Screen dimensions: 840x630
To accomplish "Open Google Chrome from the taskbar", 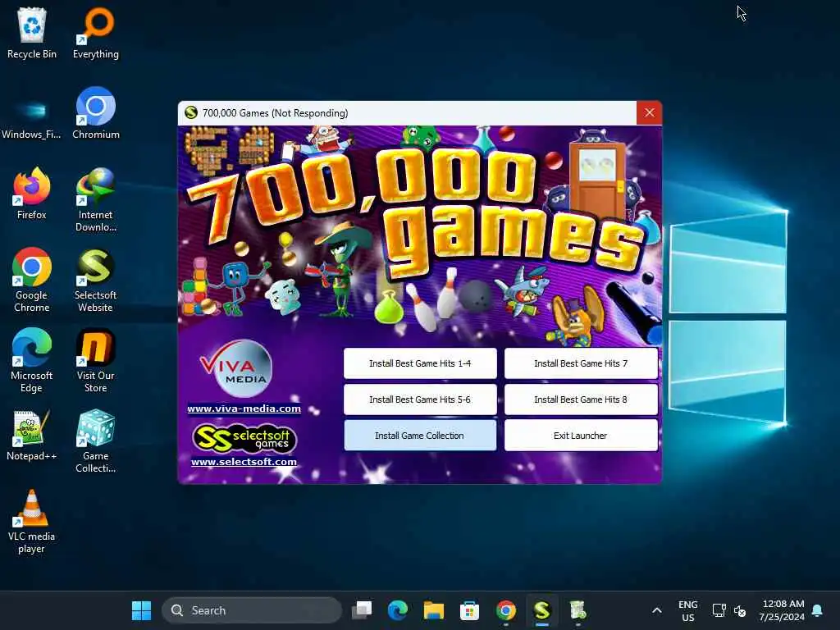I will 505,610.
